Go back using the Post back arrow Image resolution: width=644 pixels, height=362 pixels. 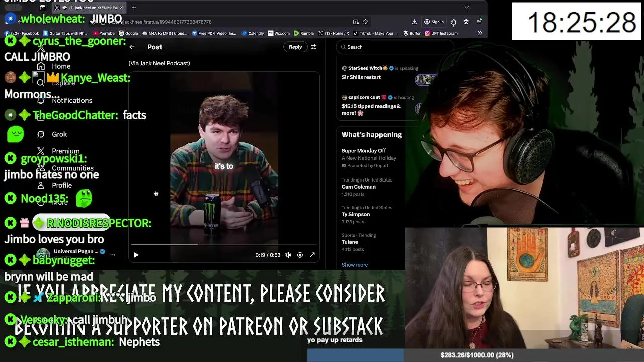click(x=132, y=47)
